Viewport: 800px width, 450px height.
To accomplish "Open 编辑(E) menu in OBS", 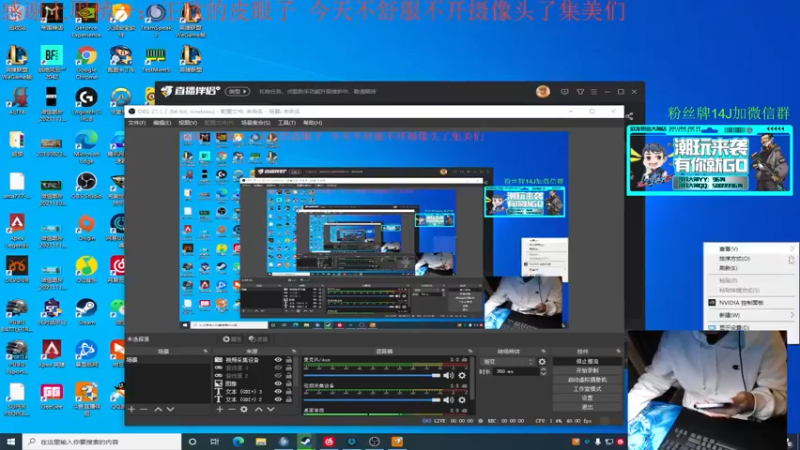I will tap(162, 122).
